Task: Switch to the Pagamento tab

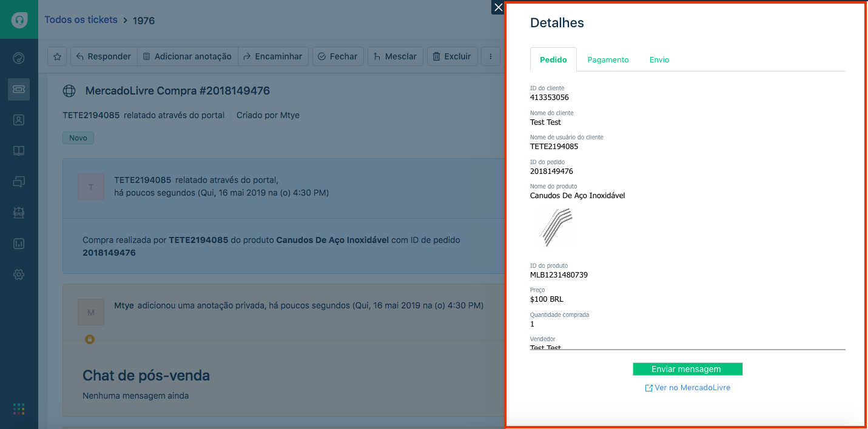Action: [x=608, y=59]
